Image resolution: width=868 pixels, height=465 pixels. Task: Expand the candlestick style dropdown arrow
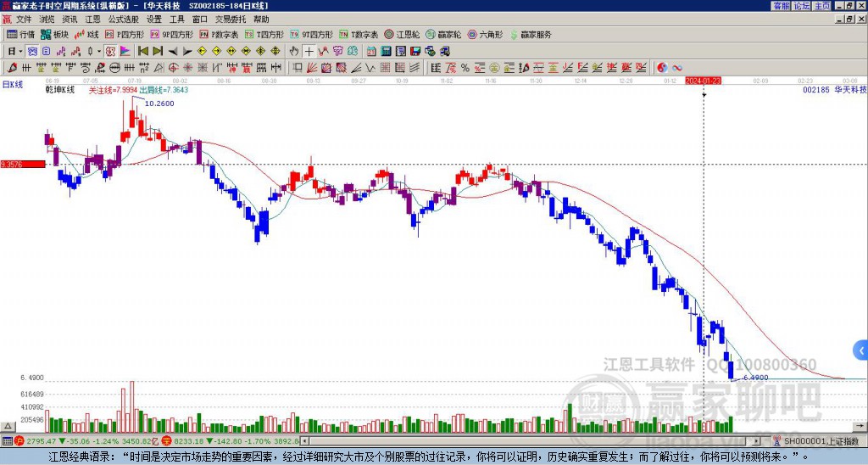(98, 51)
